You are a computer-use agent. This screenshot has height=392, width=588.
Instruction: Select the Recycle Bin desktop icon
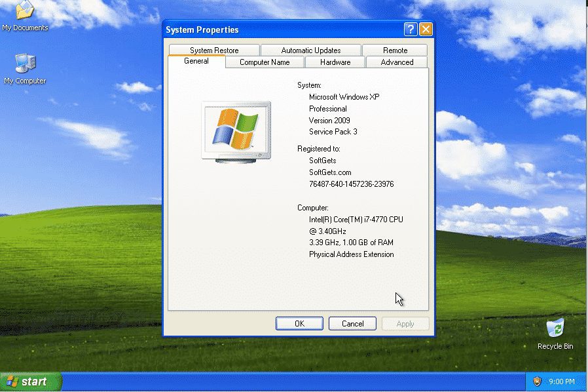click(555, 334)
